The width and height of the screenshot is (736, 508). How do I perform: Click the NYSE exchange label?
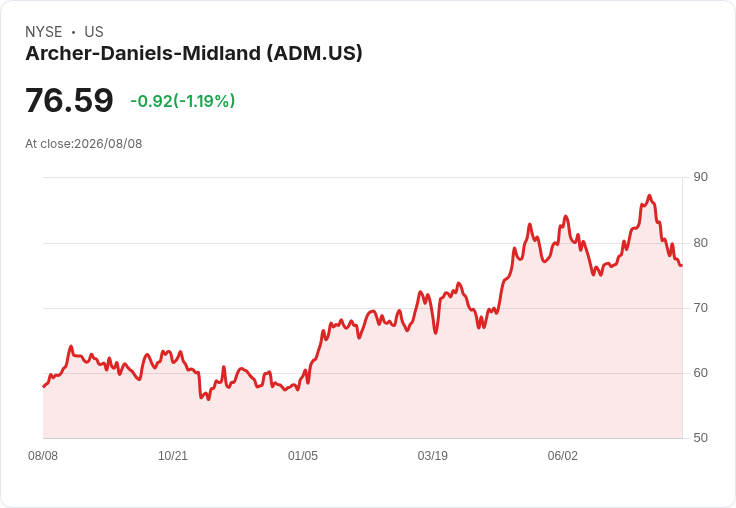point(44,32)
